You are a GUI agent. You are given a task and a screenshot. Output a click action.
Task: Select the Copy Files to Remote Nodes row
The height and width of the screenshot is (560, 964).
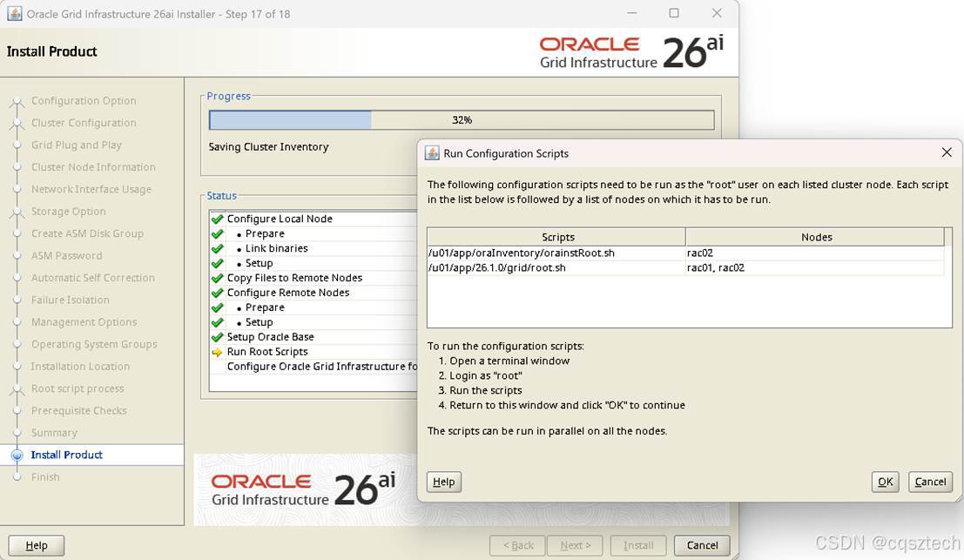313,278
